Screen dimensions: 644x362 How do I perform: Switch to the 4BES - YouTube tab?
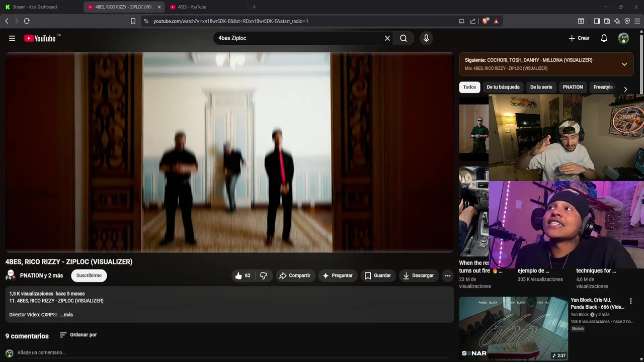(x=207, y=7)
